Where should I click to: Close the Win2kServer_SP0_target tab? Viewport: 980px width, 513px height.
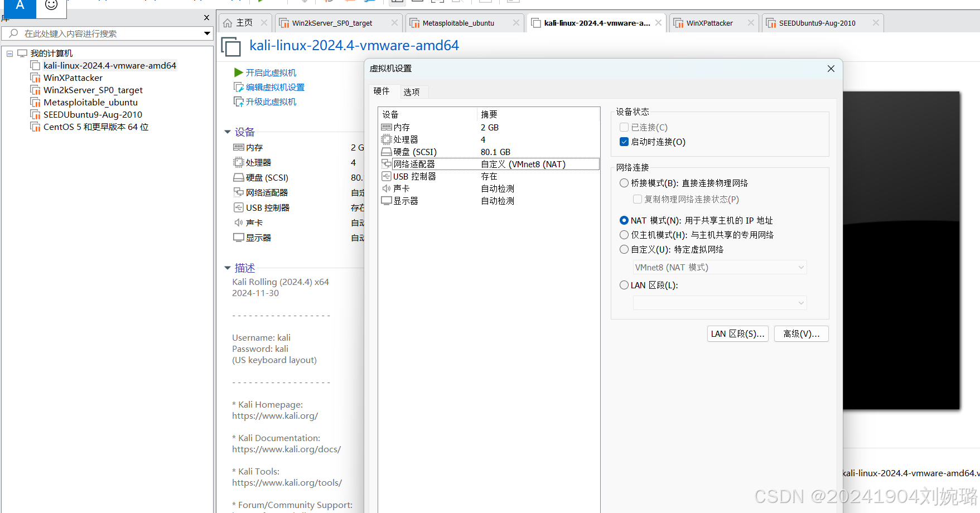click(x=394, y=23)
